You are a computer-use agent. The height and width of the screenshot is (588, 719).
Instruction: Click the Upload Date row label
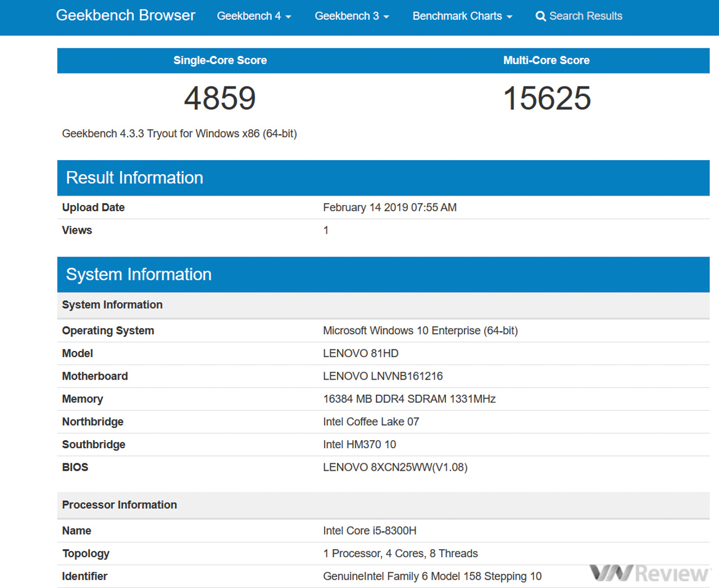pos(93,207)
